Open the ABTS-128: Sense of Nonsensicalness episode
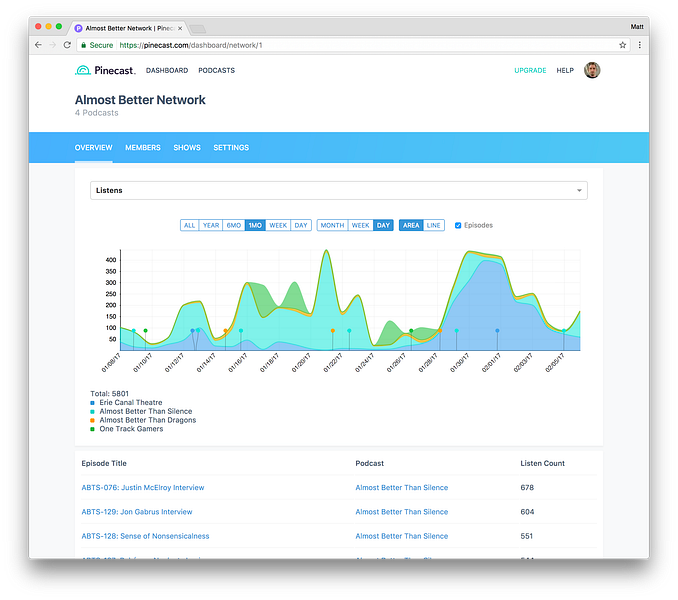The width and height of the screenshot is (678, 600). click(x=145, y=536)
